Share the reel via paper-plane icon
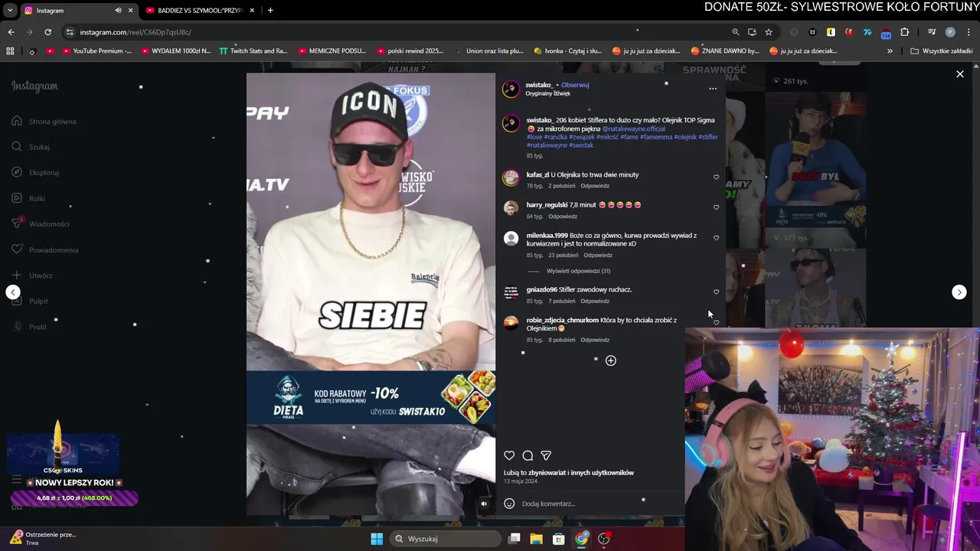Screen dimensions: 980x551 point(546,455)
